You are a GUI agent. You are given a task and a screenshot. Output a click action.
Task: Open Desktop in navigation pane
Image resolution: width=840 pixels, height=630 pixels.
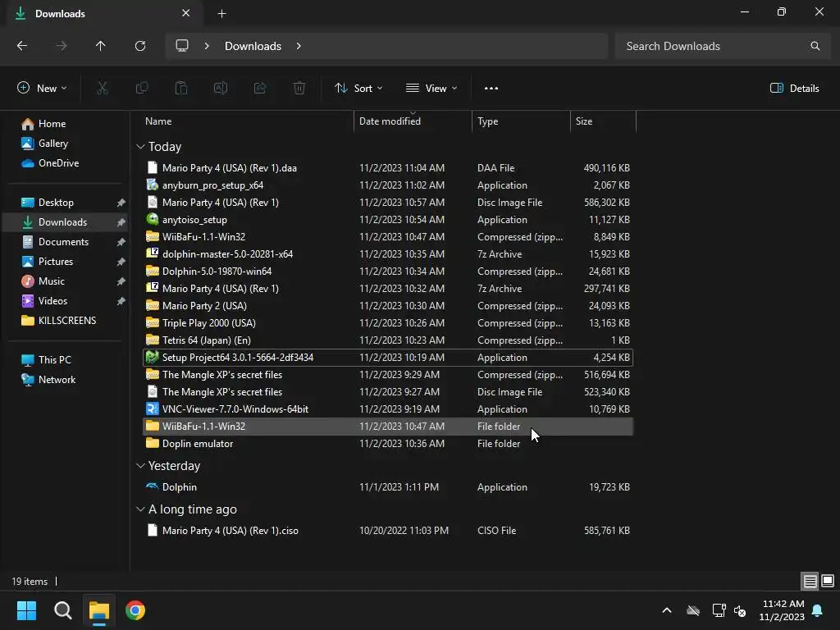click(x=56, y=203)
